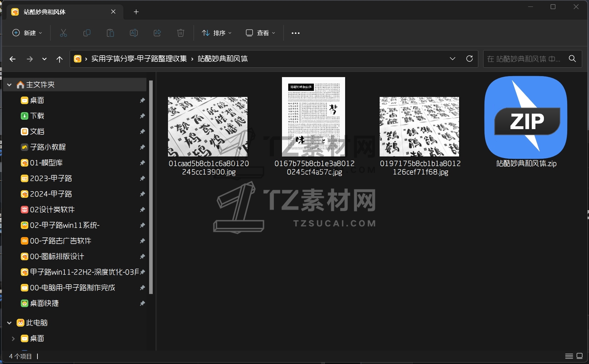Refresh the current folder
This screenshot has width=589, height=364.
pyautogui.click(x=470, y=59)
